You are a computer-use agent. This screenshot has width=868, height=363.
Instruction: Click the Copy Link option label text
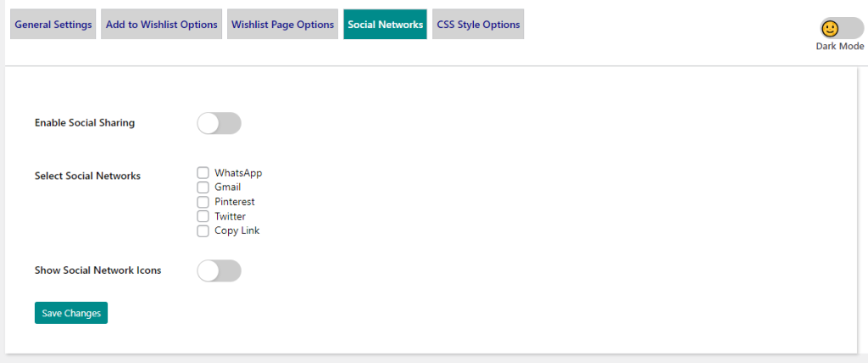237,231
